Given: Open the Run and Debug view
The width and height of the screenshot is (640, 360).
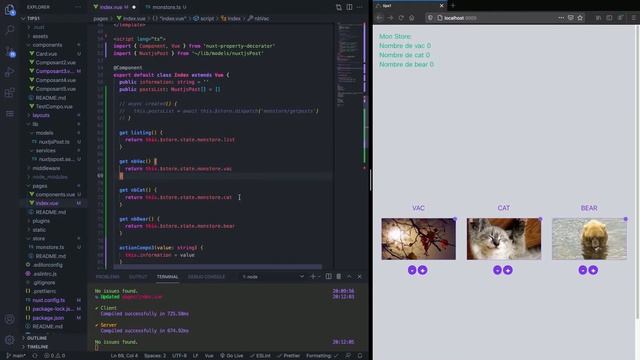Looking at the screenshot, I should click(9, 72).
